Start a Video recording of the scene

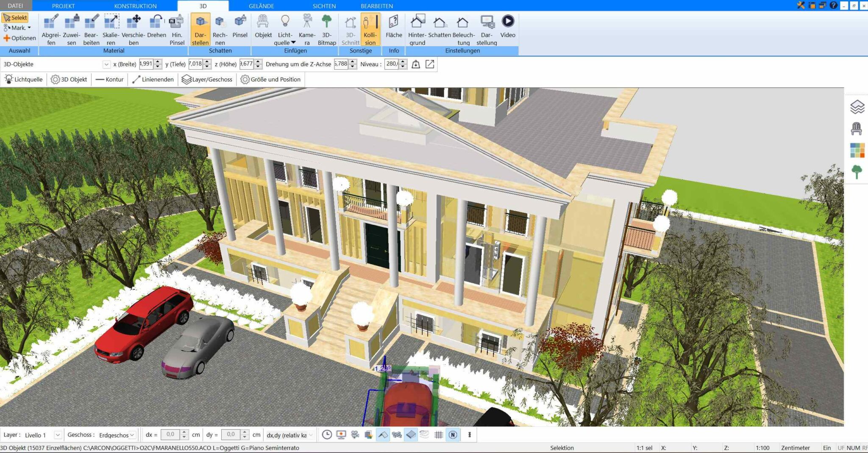pyautogui.click(x=508, y=29)
